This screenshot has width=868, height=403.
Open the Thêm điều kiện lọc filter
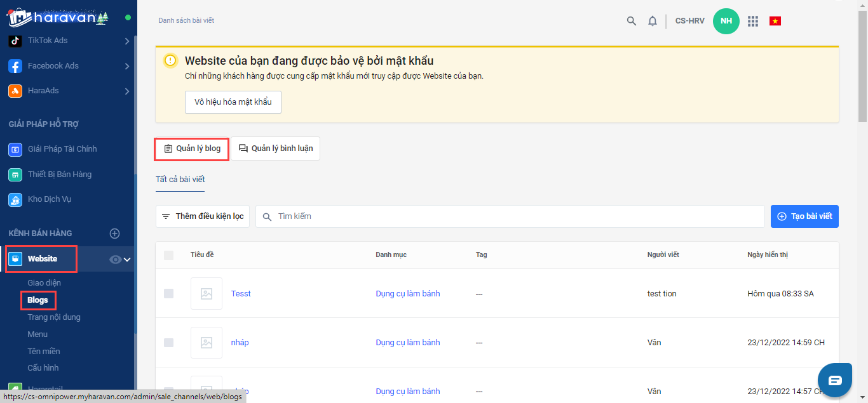point(203,216)
